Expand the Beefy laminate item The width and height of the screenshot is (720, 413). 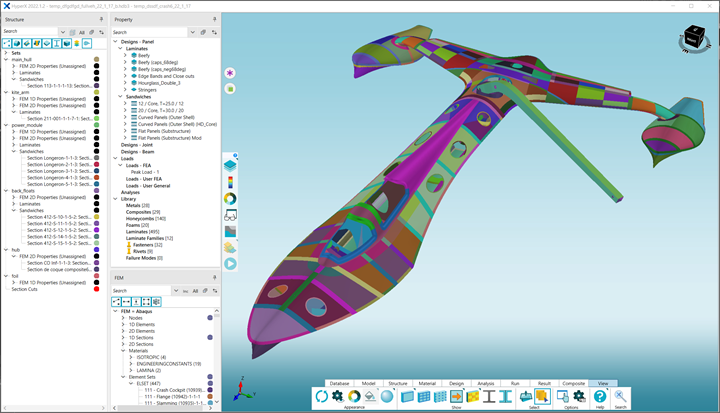125,54
